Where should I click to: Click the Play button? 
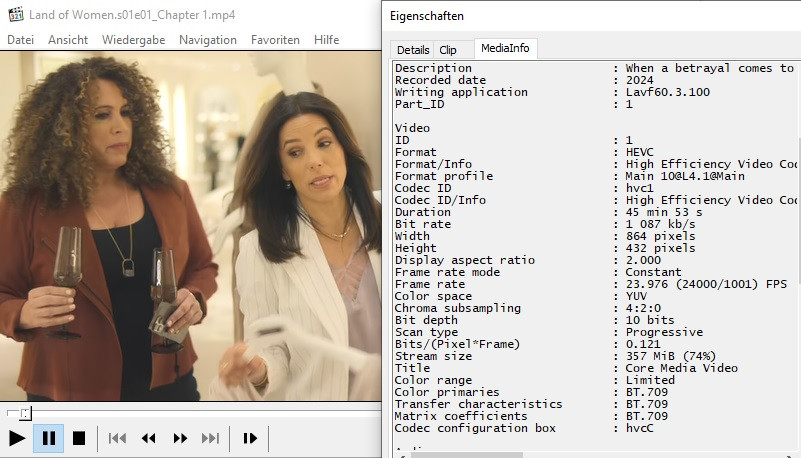point(17,438)
